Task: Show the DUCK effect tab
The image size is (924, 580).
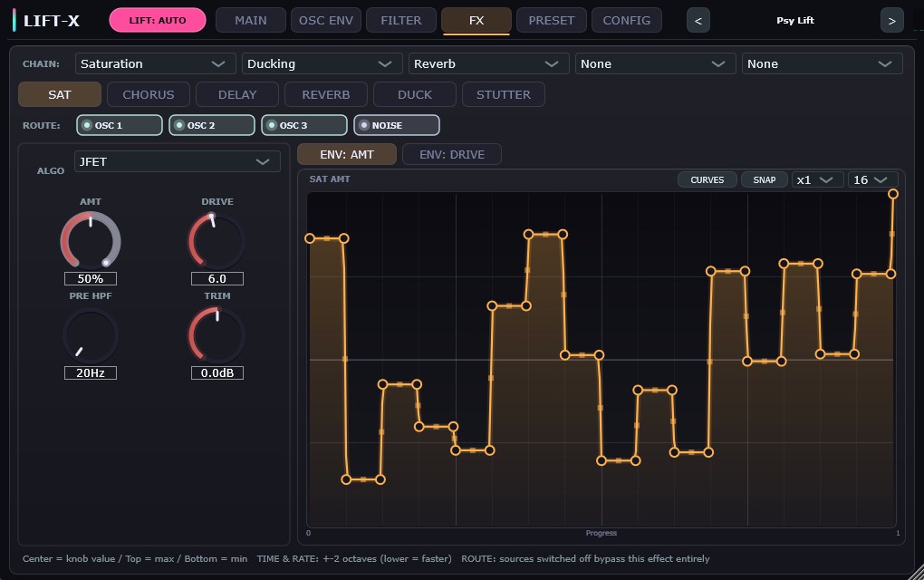Action: coord(415,94)
